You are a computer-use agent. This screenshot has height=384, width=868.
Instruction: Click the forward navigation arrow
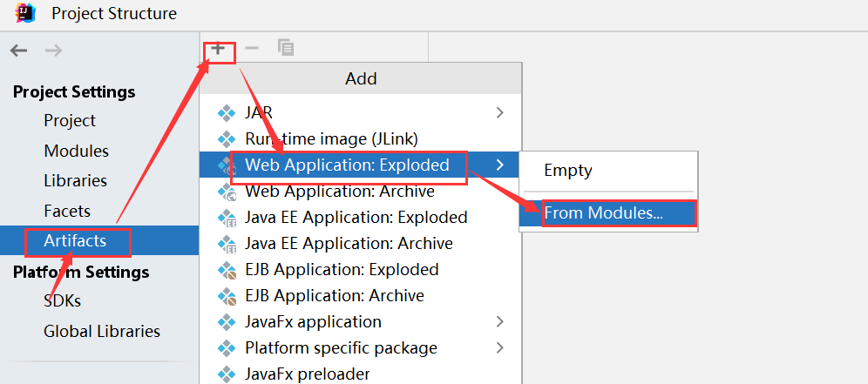54,51
